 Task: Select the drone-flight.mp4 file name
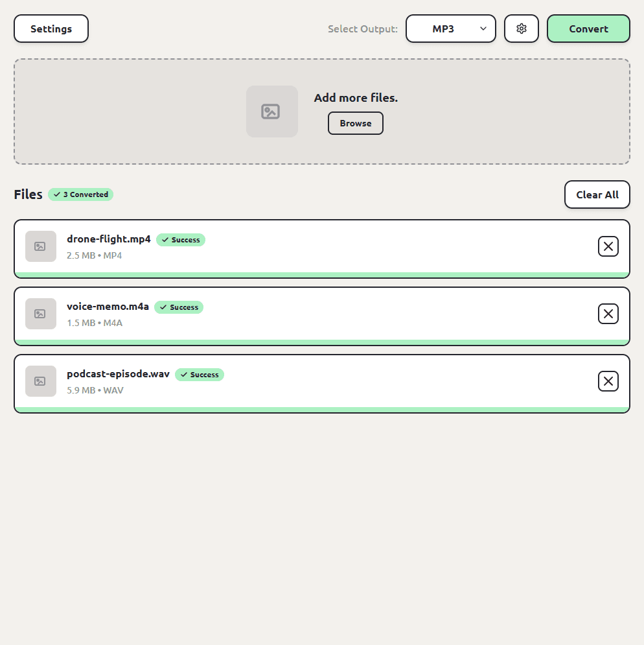109,239
